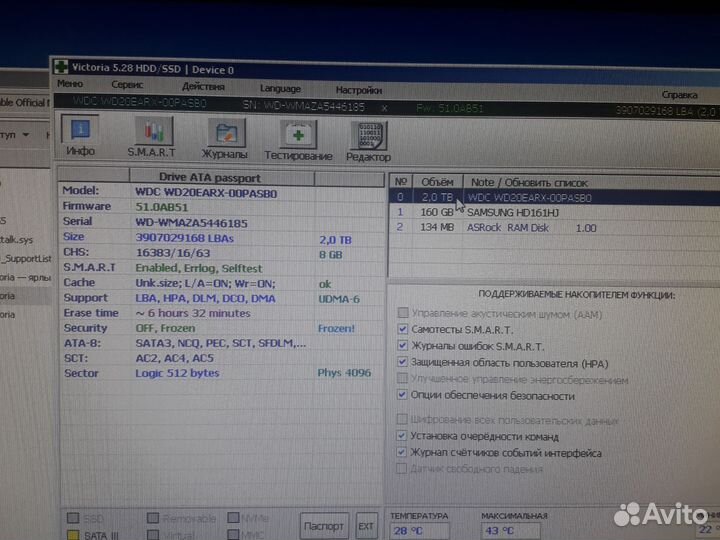Screen dimensions: 720x540
Task: Click talk.sys file in background window
Action: pos(17,239)
